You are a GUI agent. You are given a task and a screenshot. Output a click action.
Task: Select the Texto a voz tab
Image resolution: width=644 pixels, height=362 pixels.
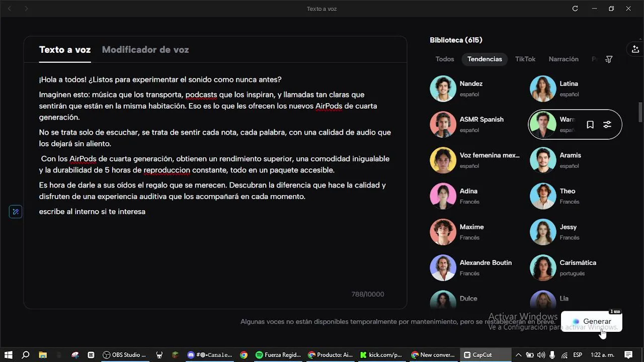point(65,50)
